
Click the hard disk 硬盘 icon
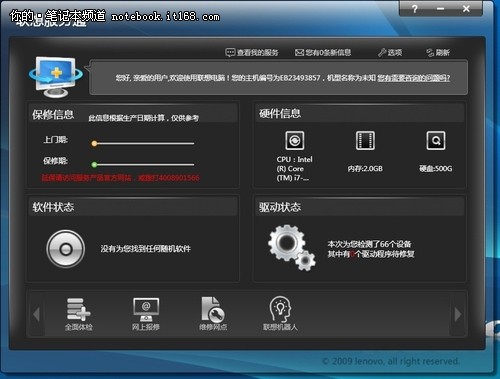[x=436, y=140]
